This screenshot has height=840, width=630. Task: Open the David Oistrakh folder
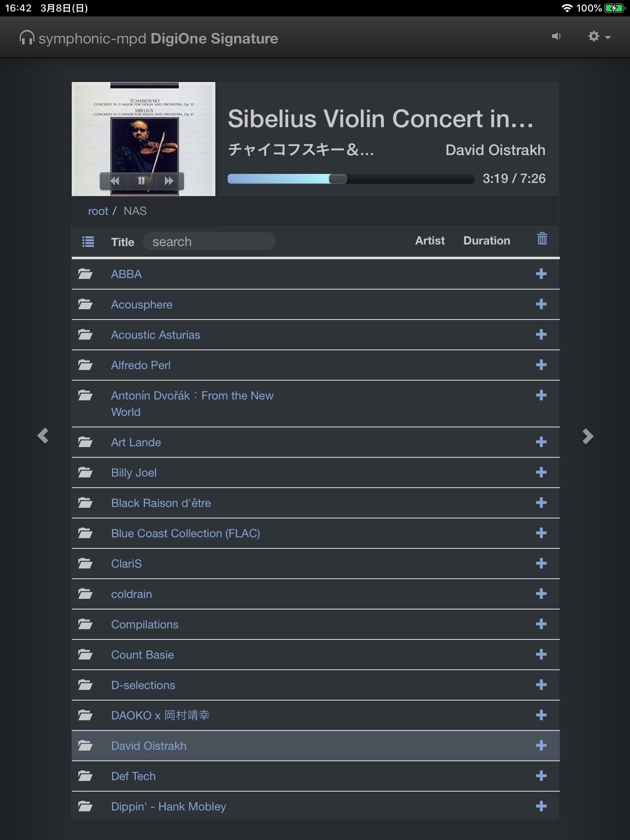pos(148,746)
